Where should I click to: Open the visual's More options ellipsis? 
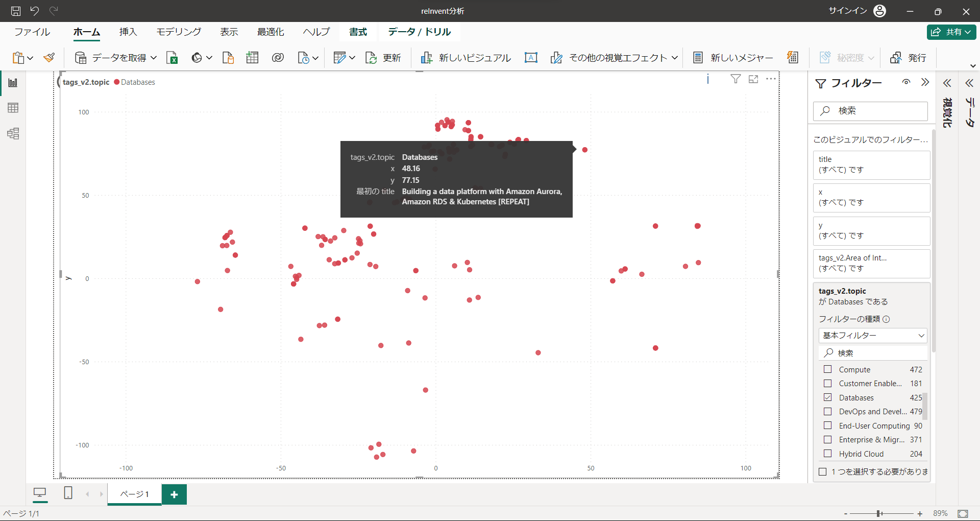(771, 79)
